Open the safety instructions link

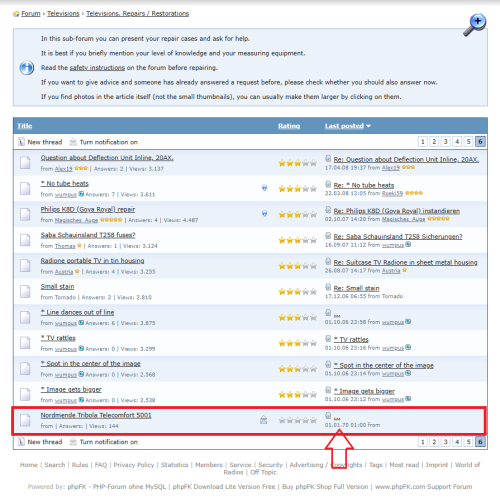point(97,68)
